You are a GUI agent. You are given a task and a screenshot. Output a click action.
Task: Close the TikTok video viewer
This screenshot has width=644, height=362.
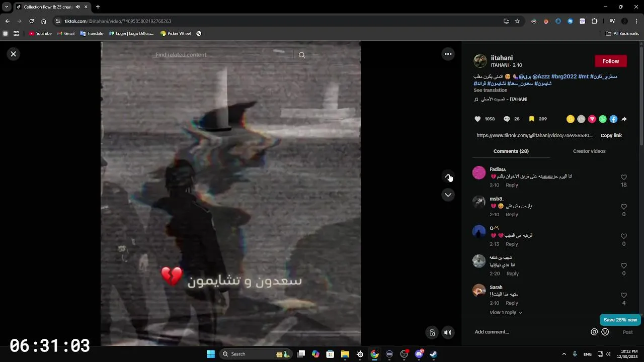coord(14,54)
